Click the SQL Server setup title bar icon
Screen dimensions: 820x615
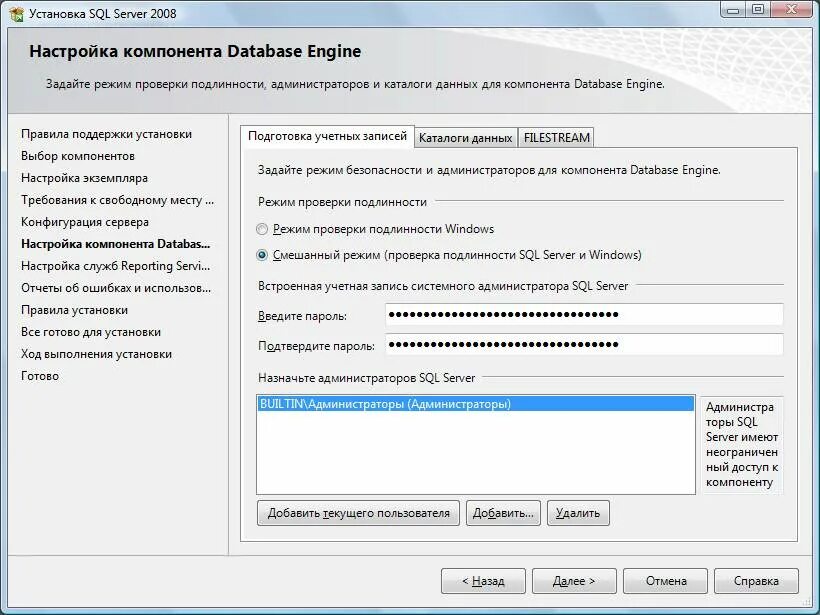[16, 14]
